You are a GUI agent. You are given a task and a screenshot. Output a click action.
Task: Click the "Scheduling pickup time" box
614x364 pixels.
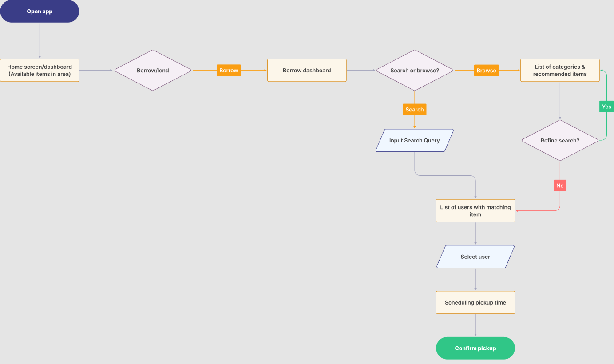click(475, 303)
